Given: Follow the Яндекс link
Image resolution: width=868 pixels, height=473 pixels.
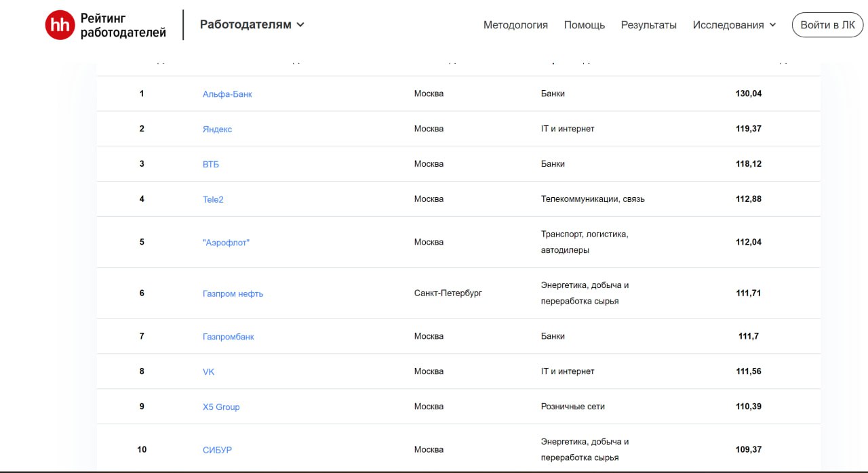Looking at the screenshot, I should [x=218, y=129].
